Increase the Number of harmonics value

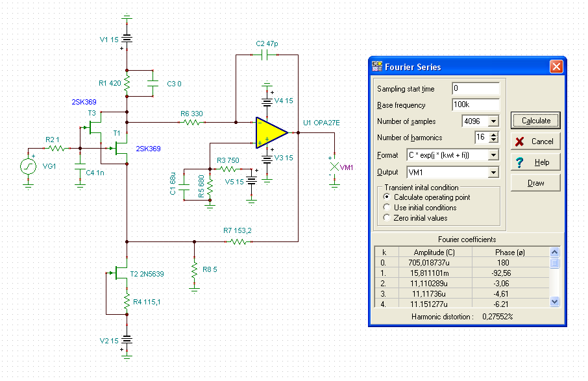point(493,134)
